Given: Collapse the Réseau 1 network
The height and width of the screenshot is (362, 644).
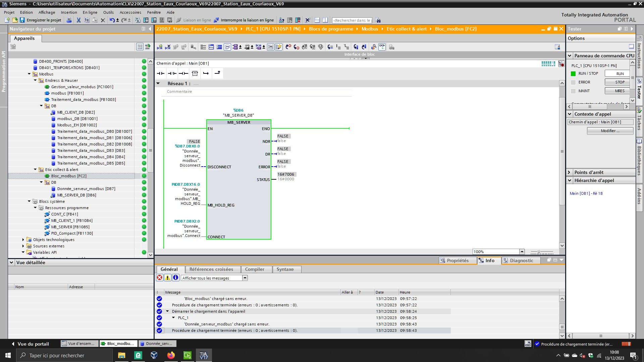Looking at the screenshot, I should tap(158, 83).
